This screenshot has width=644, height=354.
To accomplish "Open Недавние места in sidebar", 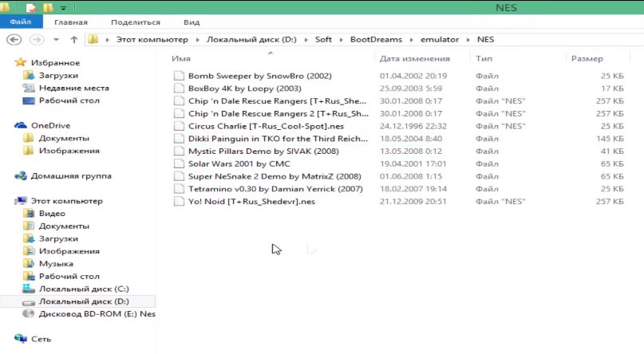I will tap(74, 88).
